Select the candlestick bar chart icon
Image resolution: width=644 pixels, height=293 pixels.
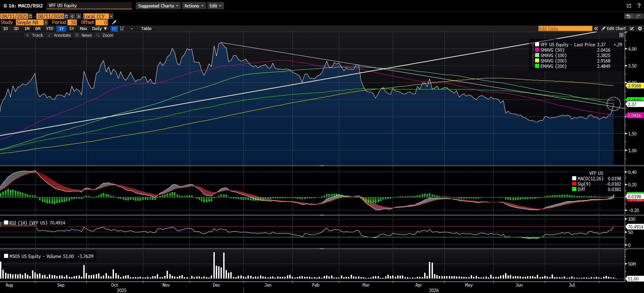(x=122, y=29)
